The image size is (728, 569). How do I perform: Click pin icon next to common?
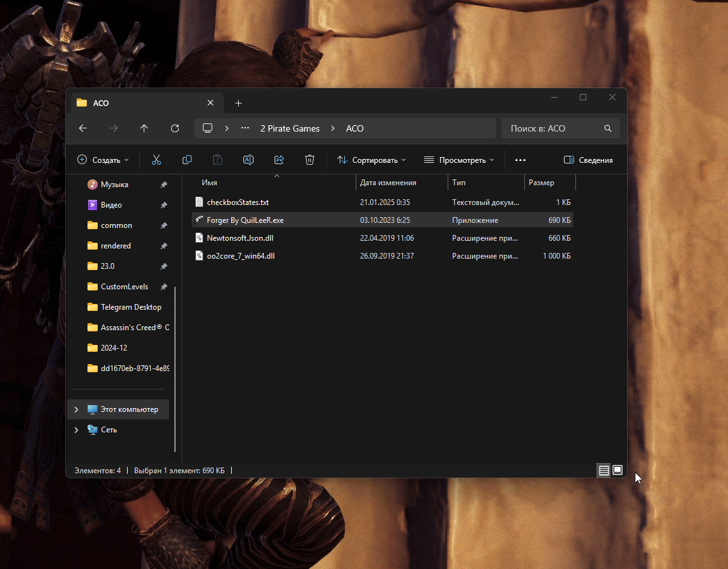(163, 225)
